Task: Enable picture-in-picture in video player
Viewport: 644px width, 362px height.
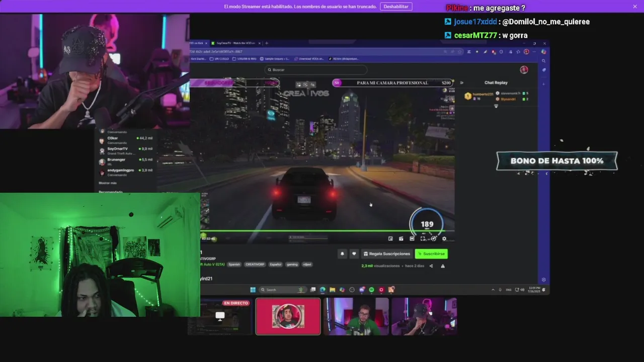Action: pyautogui.click(x=390, y=239)
